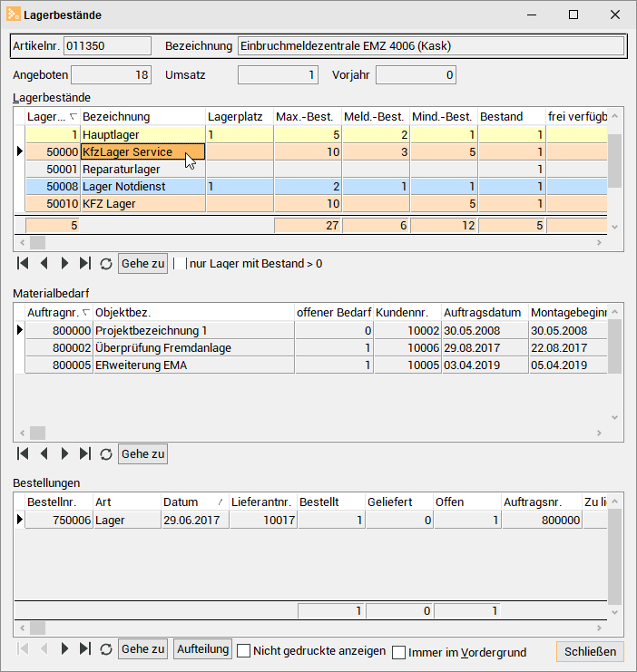Screen dimensions: 637x672
Task: Click right arrow of Bestellungen horizontal scrollbar
Action: (599, 628)
